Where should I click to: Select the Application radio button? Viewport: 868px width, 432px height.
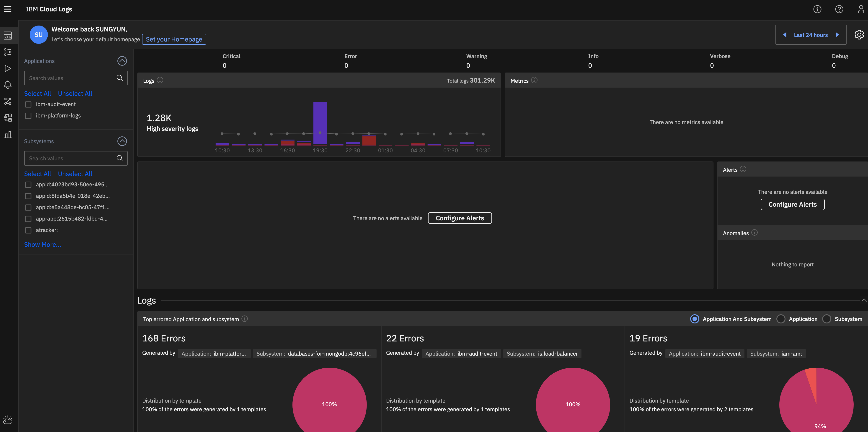[x=781, y=319]
